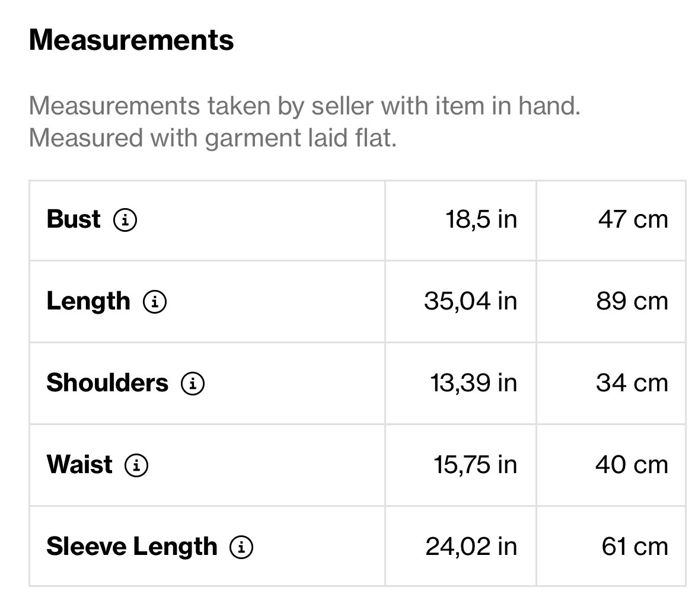The image size is (695, 616).
Task: Click the Measurements heading
Action: point(131,40)
